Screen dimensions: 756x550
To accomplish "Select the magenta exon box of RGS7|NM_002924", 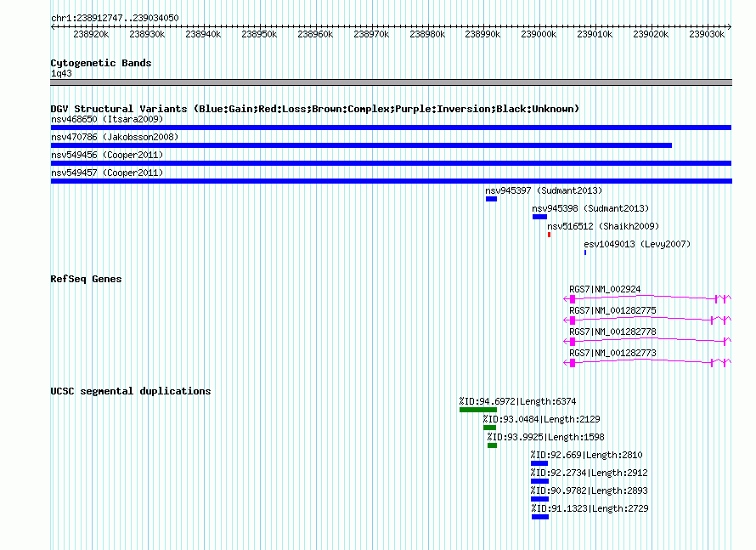I will (573, 299).
